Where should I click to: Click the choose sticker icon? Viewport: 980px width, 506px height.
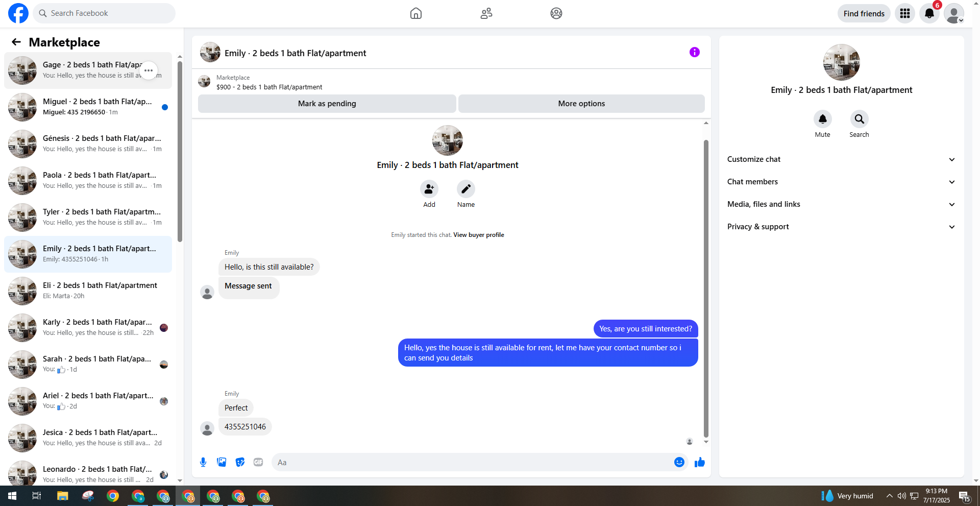[240, 462]
